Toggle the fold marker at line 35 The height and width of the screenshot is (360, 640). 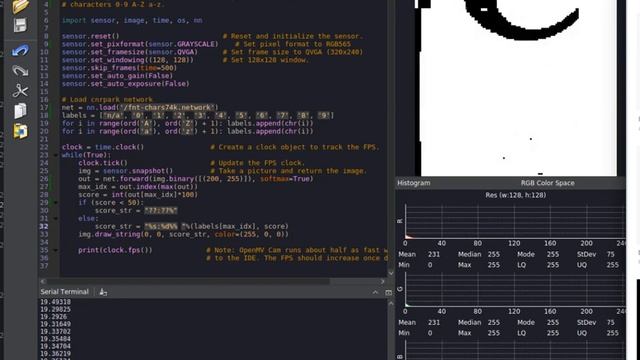coord(56,250)
